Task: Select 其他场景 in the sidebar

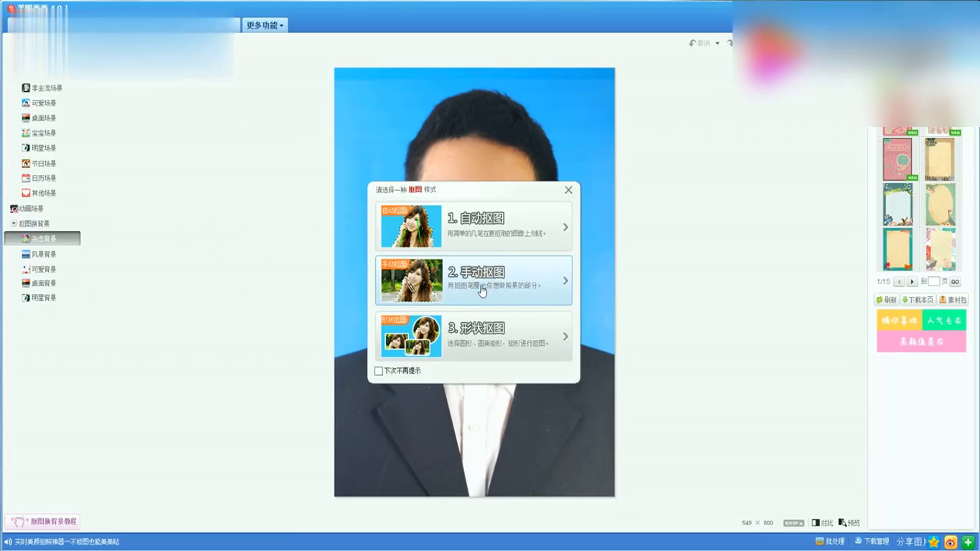Action: coord(39,193)
